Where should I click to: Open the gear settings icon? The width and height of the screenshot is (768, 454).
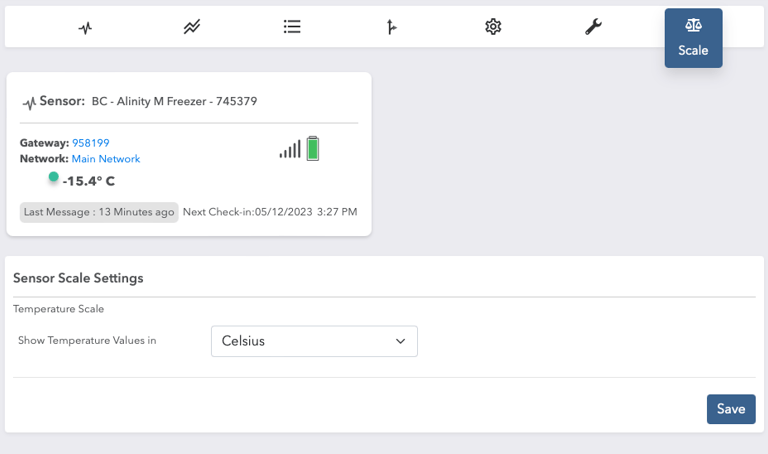493,26
